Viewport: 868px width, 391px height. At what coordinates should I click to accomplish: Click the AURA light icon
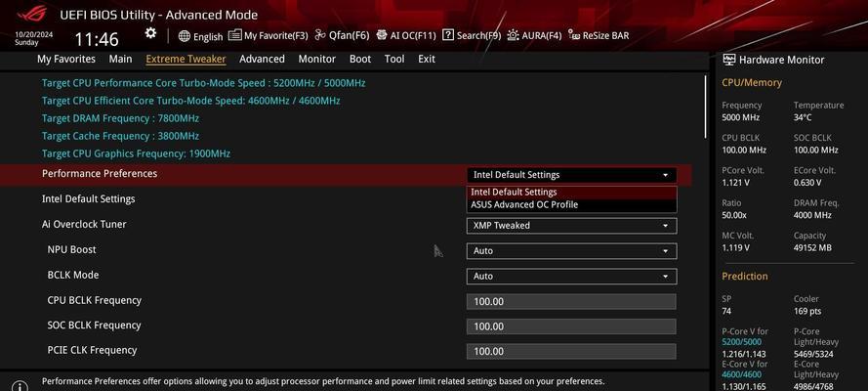point(514,35)
